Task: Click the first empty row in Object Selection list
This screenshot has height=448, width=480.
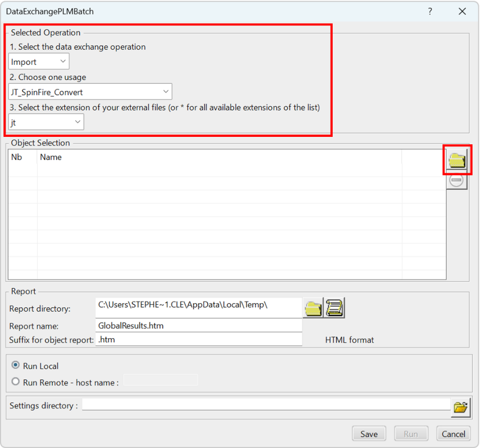Action: [x=227, y=170]
